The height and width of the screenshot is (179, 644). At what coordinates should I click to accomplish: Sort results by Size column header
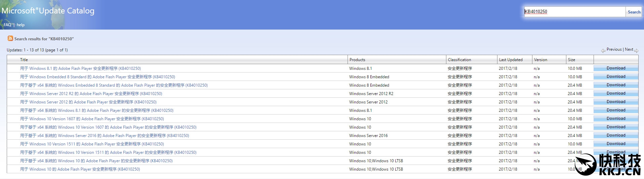[x=571, y=60]
